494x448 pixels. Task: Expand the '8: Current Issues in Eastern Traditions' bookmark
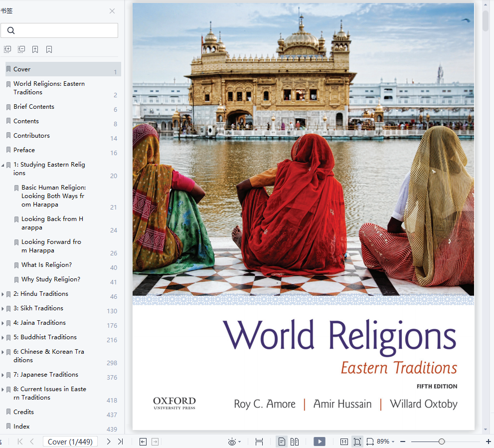click(3, 390)
